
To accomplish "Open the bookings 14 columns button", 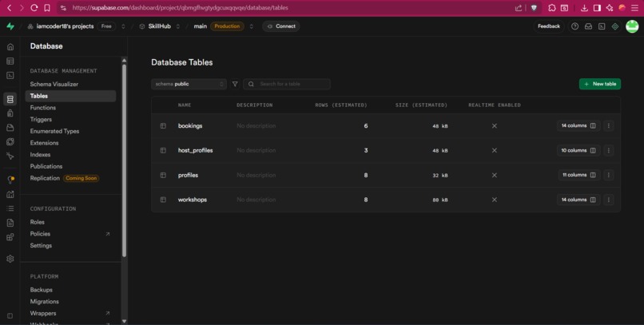I will coord(578,126).
